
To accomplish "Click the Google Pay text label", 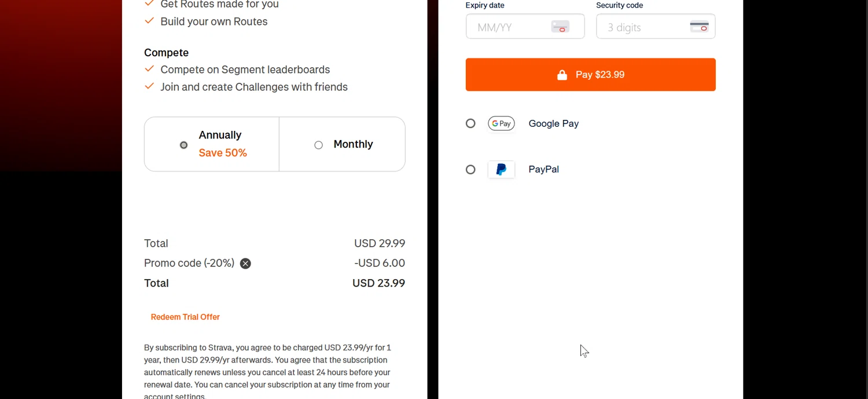I will (553, 123).
